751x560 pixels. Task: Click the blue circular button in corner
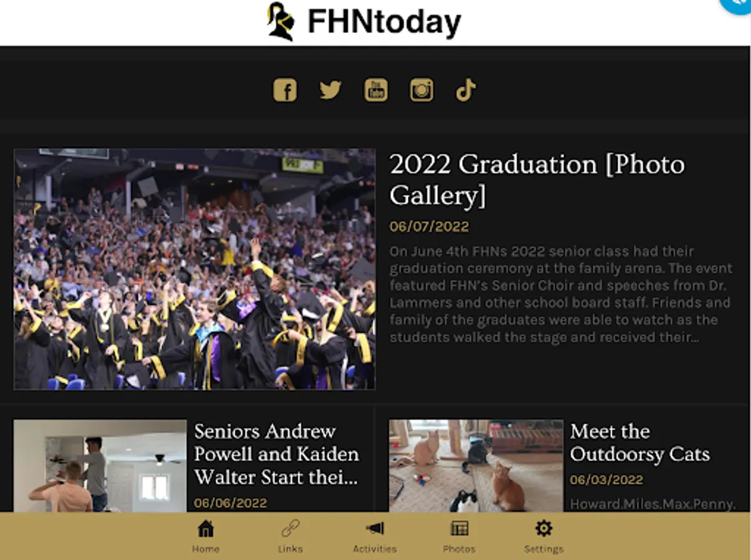tap(738, 5)
